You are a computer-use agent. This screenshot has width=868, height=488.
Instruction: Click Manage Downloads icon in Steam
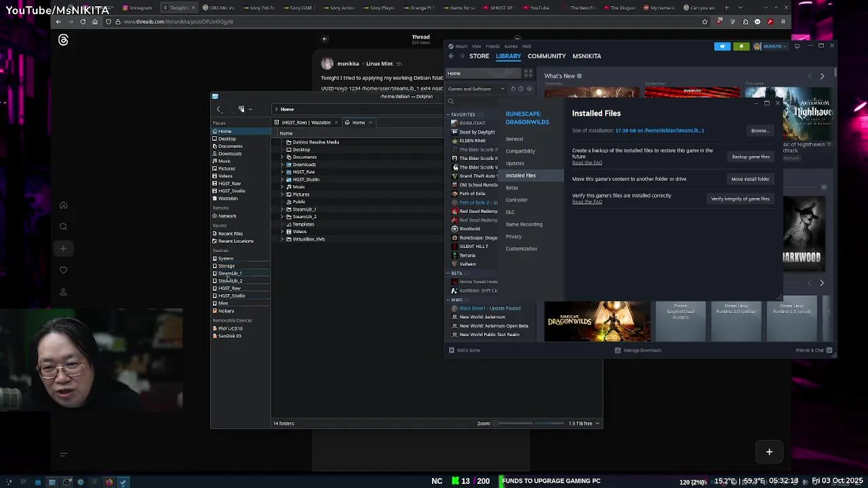617,350
